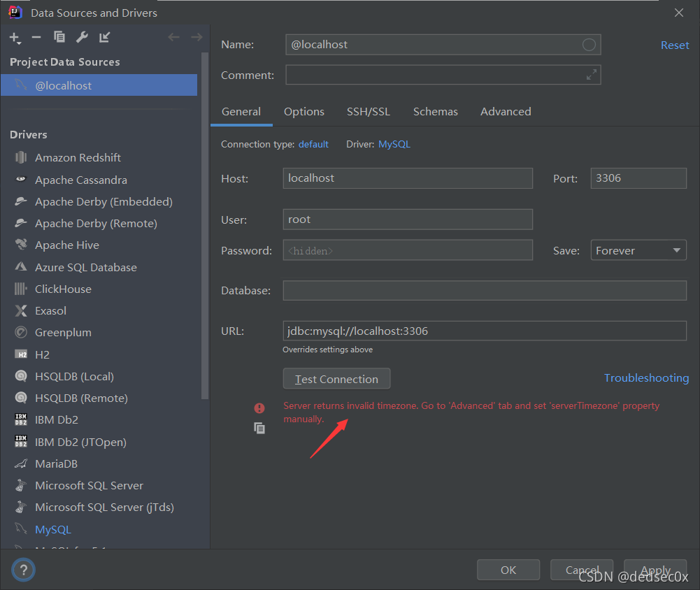The image size is (700, 590).
Task: Change connection type default link
Action: [313, 144]
